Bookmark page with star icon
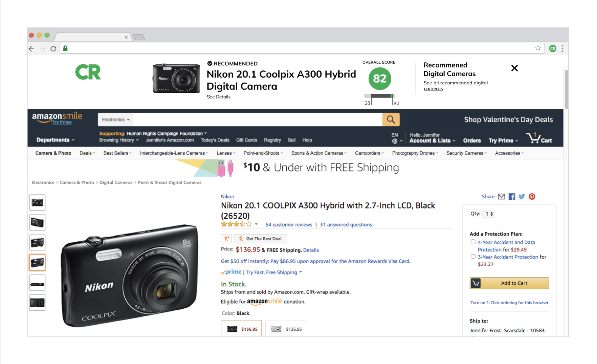Screen dimensions: 597x364 click(538, 48)
